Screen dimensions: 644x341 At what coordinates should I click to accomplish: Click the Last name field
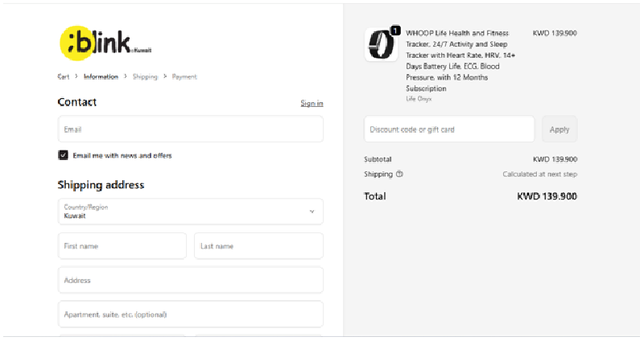(x=258, y=246)
